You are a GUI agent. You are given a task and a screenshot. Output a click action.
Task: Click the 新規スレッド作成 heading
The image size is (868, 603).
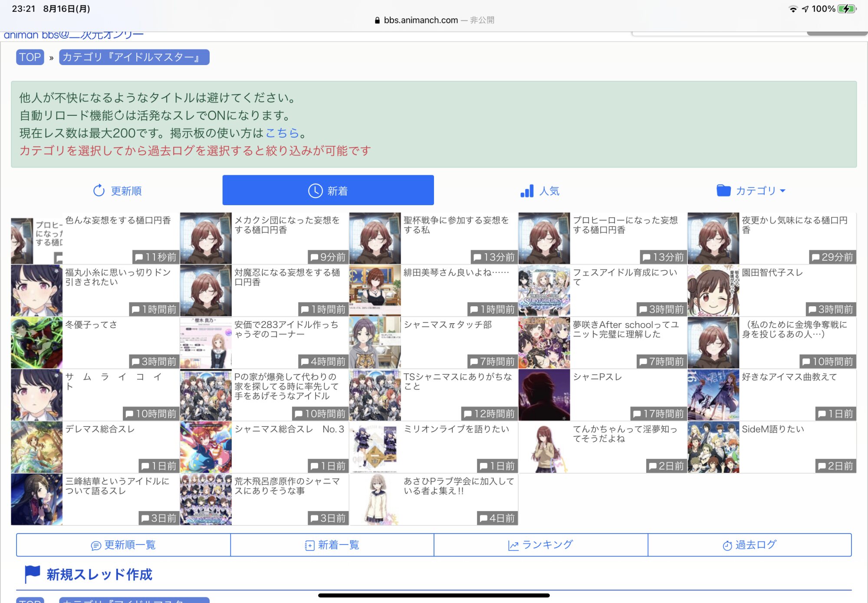99,574
